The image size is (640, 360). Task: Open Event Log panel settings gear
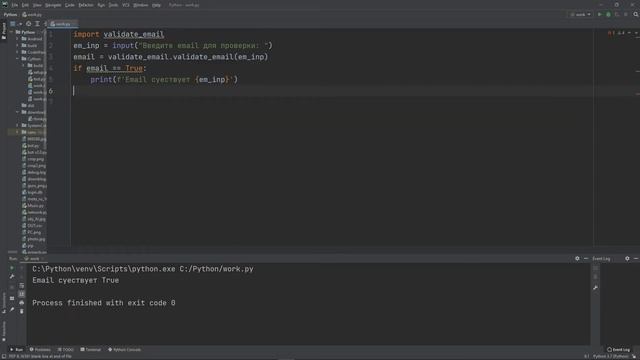627,259
